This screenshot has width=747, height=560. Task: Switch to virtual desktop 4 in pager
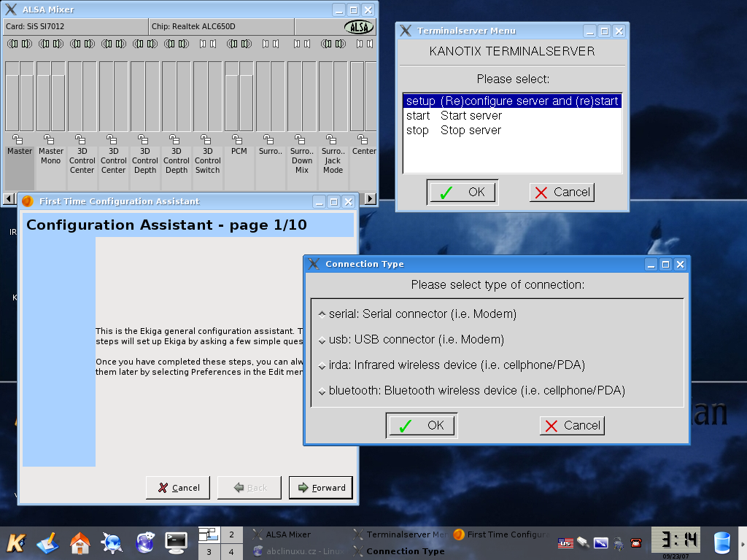pyautogui.click(x=231, y=552)
